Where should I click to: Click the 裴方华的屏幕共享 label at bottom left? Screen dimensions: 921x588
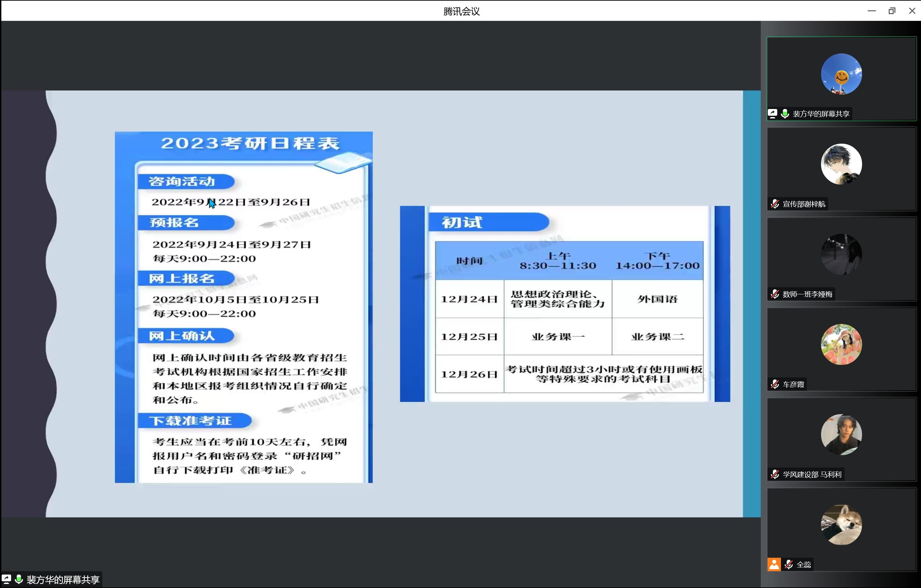(x=63, y=580)
